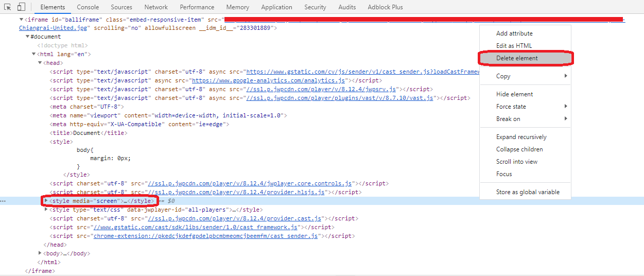Open the Adblock Plus tab
Image resolution: width=644 pixels, height=276 pixels.
coord(386,7)
